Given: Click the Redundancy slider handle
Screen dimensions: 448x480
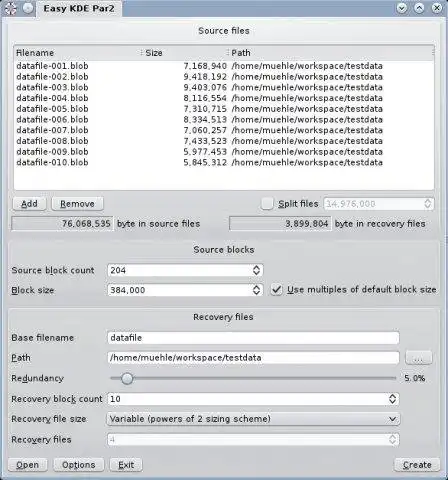Looking at the screenshot, I should [x=127, y=378].
